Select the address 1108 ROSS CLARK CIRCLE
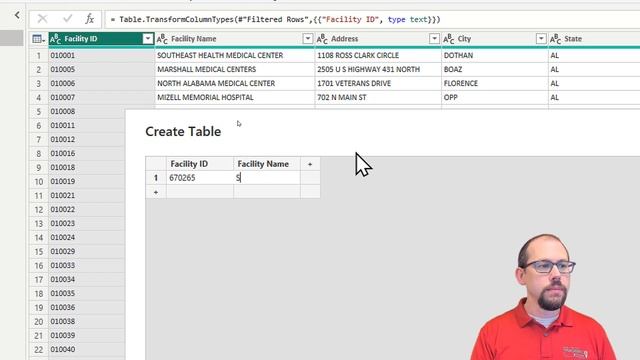640x360 pixels. pos(378,55)
